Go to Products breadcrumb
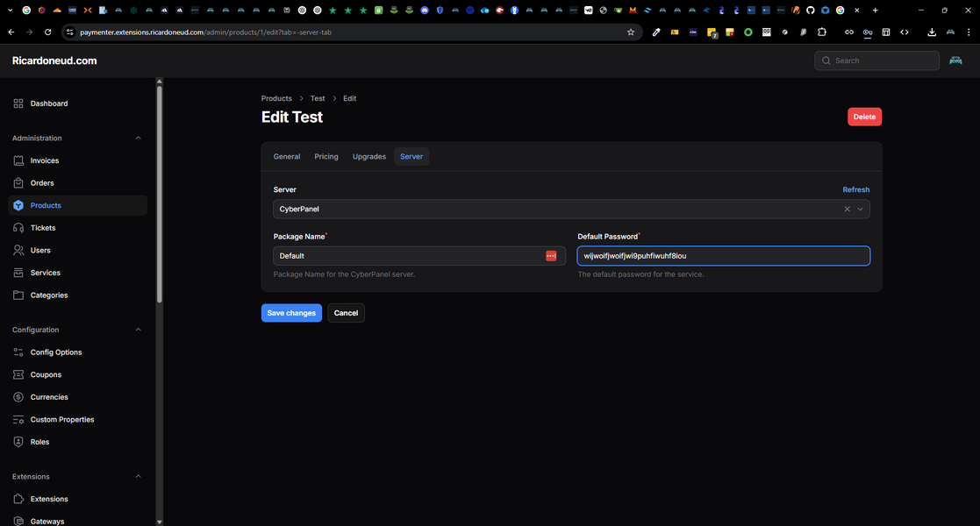The height and width of the screenshot is (526, 980). point(276,99)
